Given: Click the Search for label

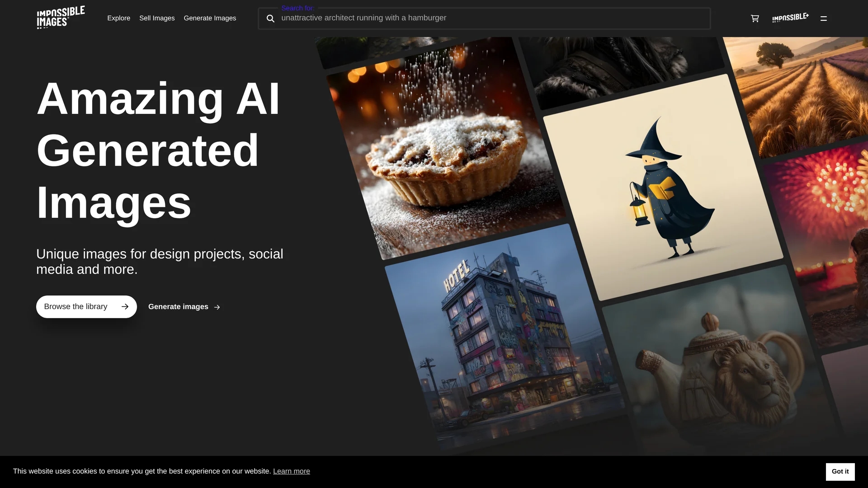Looking at the screenshot, I should [x=298, y=8].
